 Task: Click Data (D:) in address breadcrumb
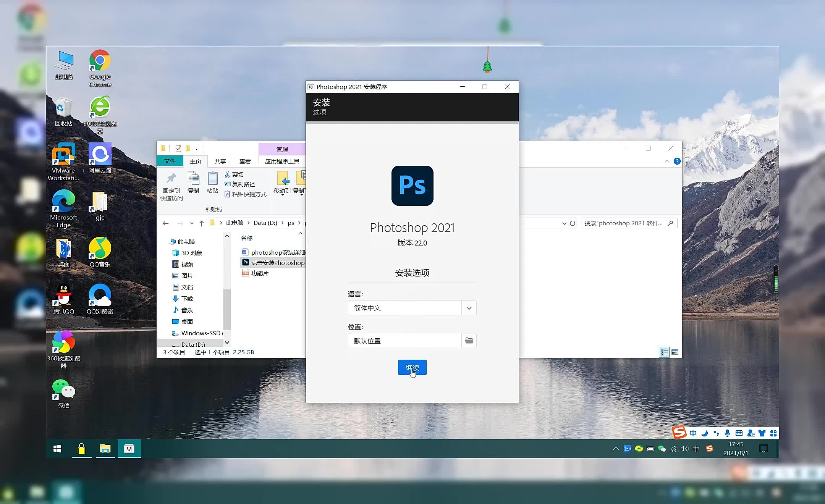(x=265, y=223)
